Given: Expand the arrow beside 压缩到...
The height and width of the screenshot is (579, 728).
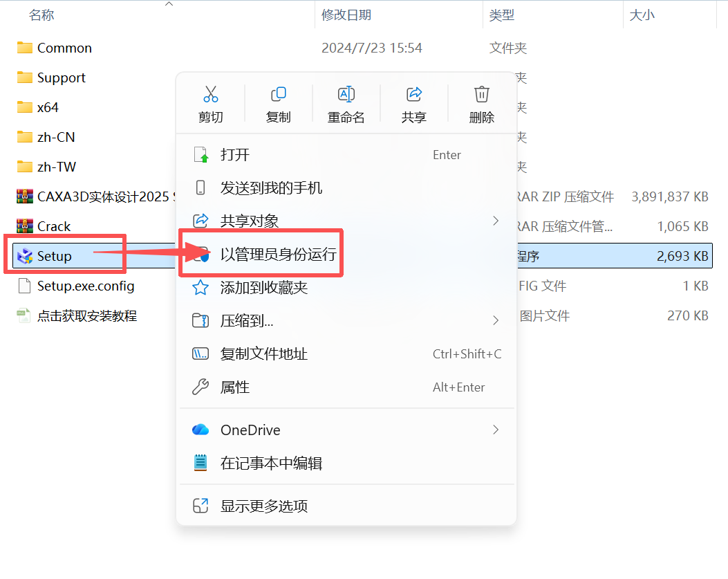Looking at the screenshot, I should pos(496,321).
